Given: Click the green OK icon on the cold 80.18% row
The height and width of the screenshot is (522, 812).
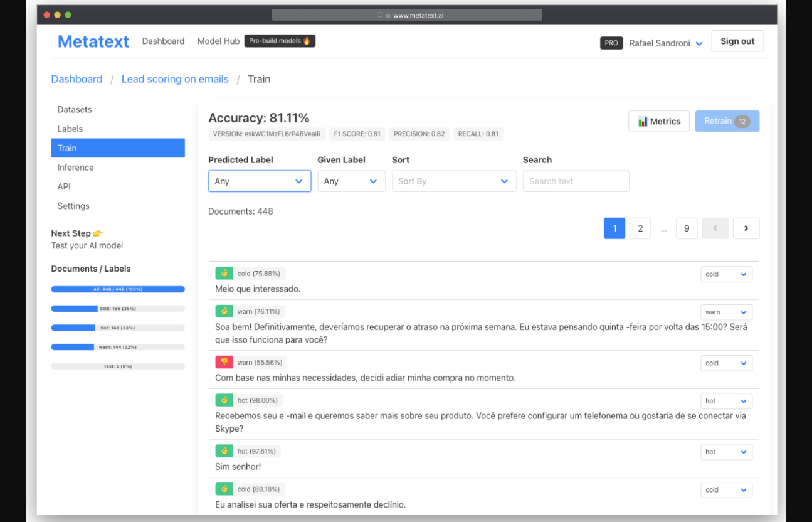Looking at the screenshot, I should [224, 489].
